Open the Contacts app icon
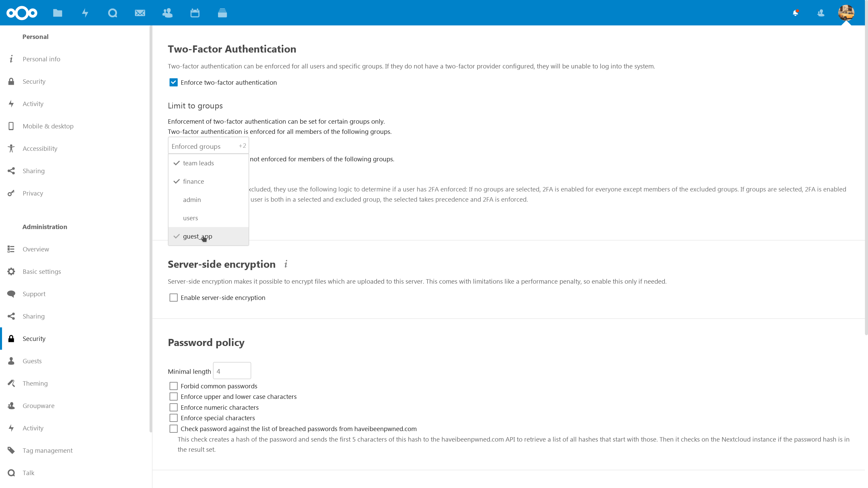Viewport: 868px width, 488px height. 167,13
